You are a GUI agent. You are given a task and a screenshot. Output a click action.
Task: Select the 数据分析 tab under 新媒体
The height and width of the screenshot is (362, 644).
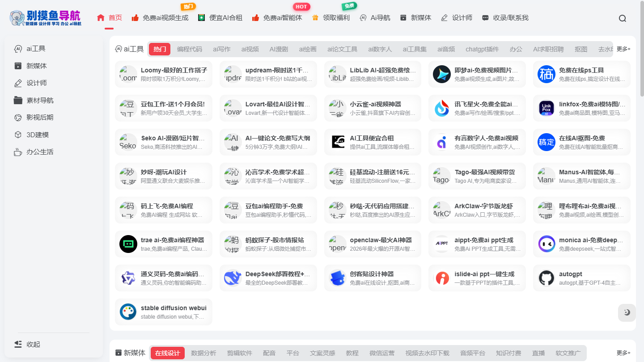(x=203, y=353)
